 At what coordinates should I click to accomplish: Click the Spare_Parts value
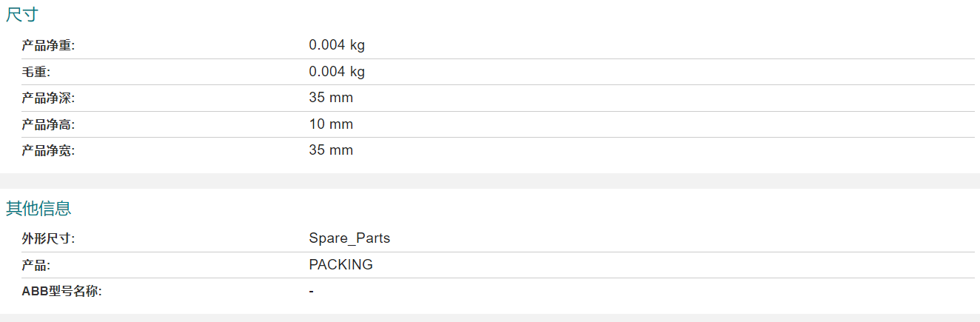[x=349, y=238]
